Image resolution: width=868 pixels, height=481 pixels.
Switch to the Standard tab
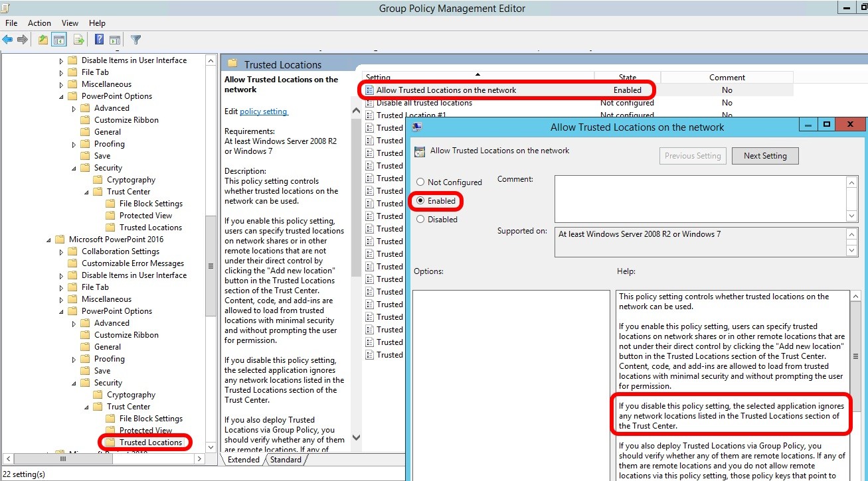click(x=285, y=460)
